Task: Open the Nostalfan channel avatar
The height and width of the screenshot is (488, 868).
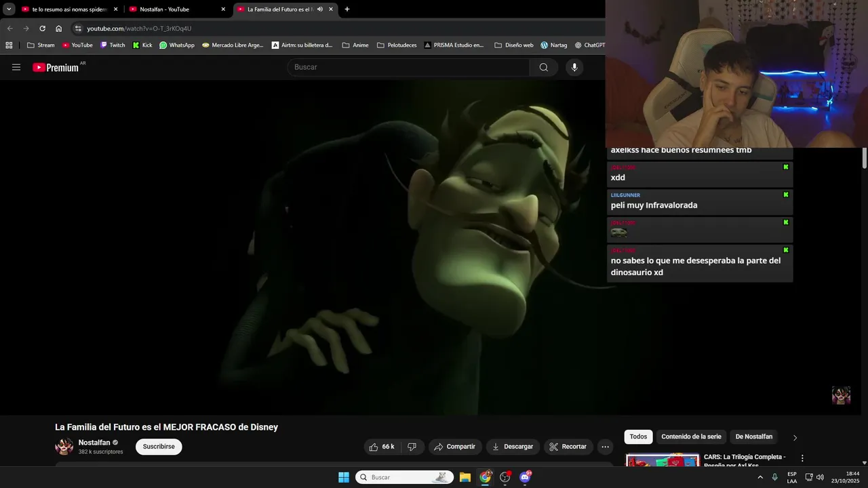Action: pyautogui.click(x=64, y=447)
